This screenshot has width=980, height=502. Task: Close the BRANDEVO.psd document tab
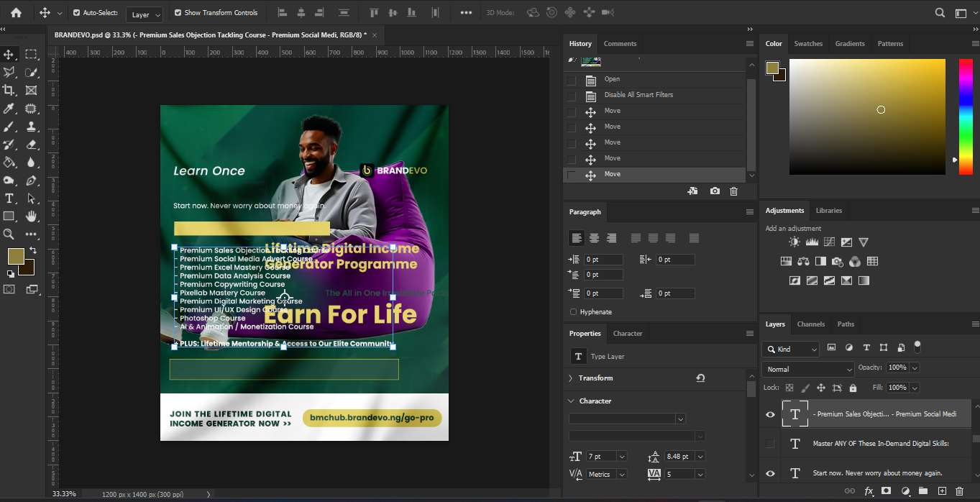[375, 35]
